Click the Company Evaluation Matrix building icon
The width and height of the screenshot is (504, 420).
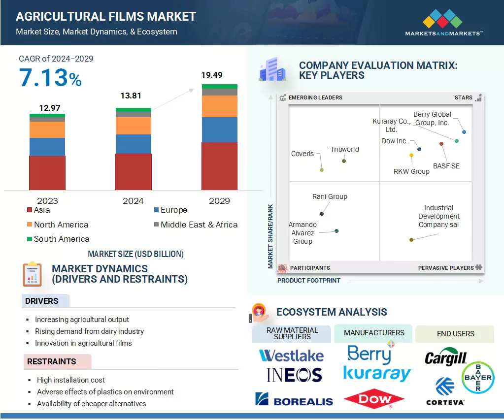[271, 69]
